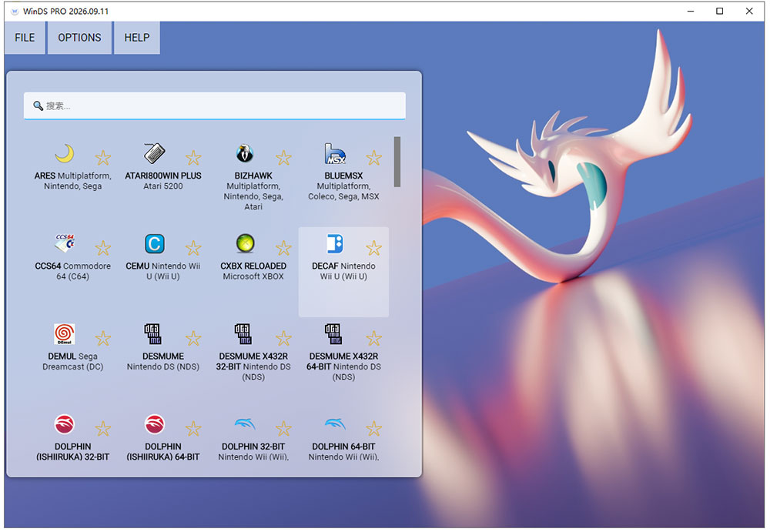The width and height of the screenshot is (770, 532).
Task: Open the DeSmuME Nintendo DS icon
Action: pyautogui.click(x=153, y=334)
